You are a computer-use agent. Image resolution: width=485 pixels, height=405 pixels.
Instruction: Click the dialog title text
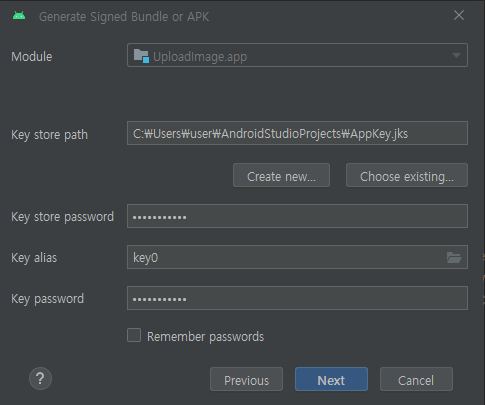(124, 17)
